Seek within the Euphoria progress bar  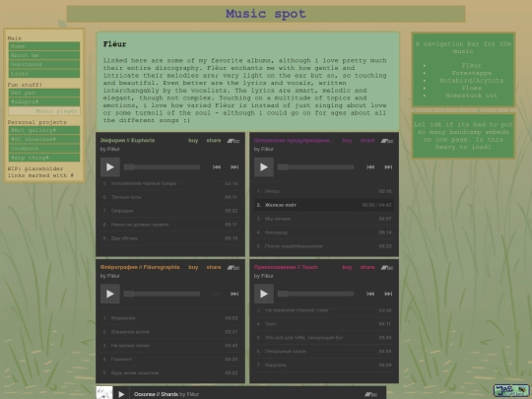tap(162, 166)
